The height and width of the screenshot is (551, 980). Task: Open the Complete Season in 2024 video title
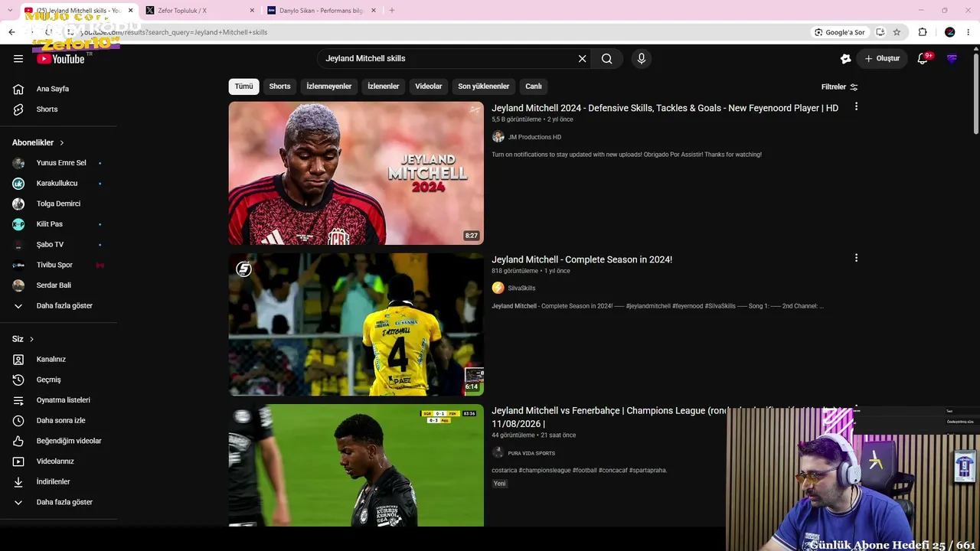point(582,259)
